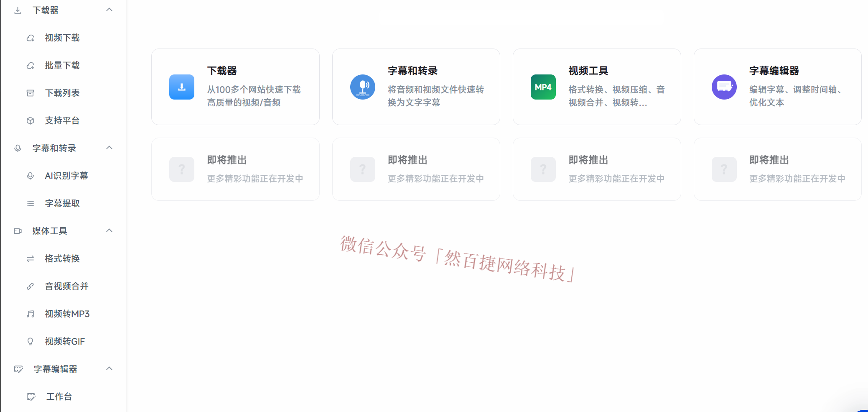Select the 视频下载 cloud icon
This screenshot has height=412, width=868.
30,38
